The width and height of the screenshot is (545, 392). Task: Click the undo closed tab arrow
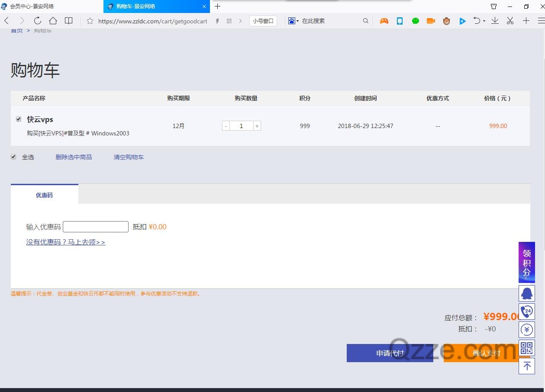click(x=477, y=21)
